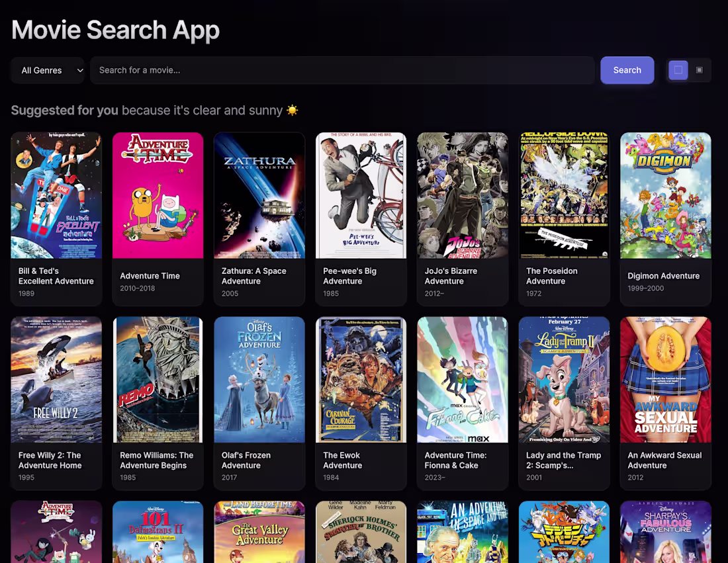The height and width of the screenshot is (563, 728).
Task: Open Bill & Ted's Excellent Adventure poster
Action: tap(56, 195)
